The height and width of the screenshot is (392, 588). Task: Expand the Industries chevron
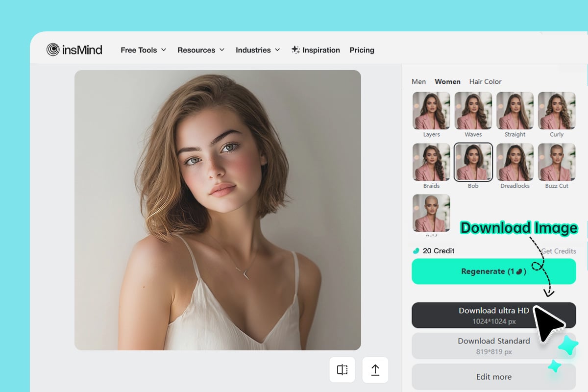(277, 50)
